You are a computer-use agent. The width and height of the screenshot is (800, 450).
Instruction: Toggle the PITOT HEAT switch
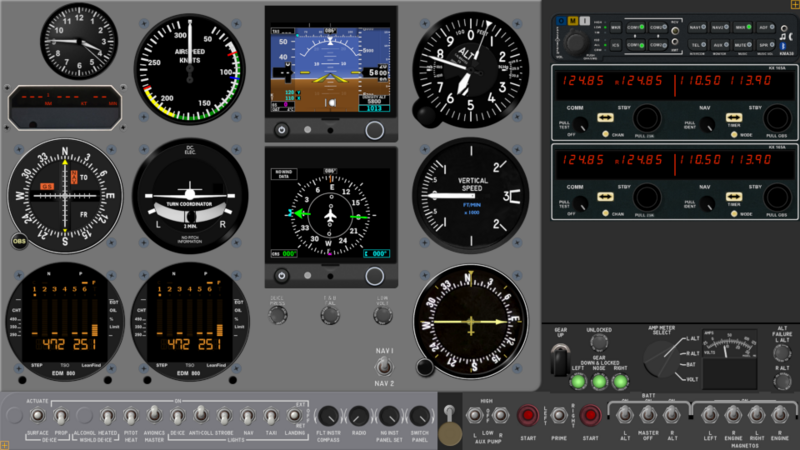tap(131, 416)
